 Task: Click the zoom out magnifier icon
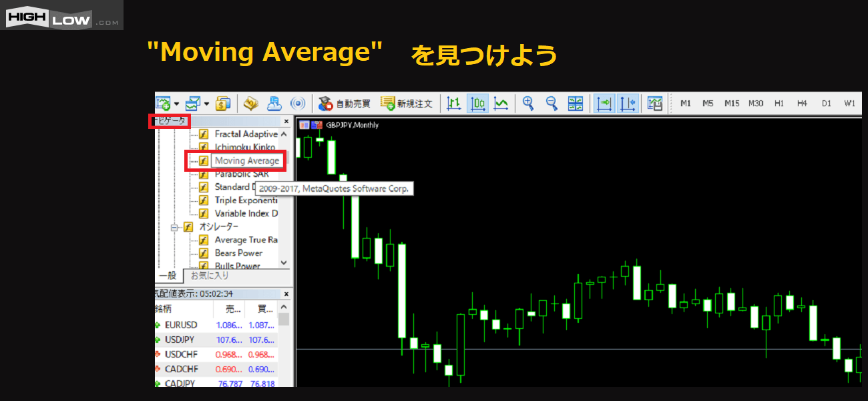552,103
